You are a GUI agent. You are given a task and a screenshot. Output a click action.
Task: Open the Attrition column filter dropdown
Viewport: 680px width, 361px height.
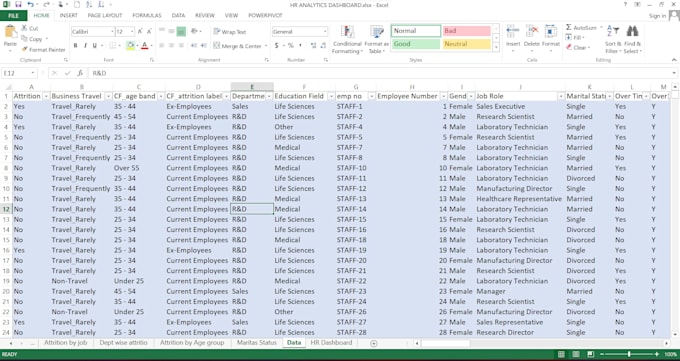(45, 96)
